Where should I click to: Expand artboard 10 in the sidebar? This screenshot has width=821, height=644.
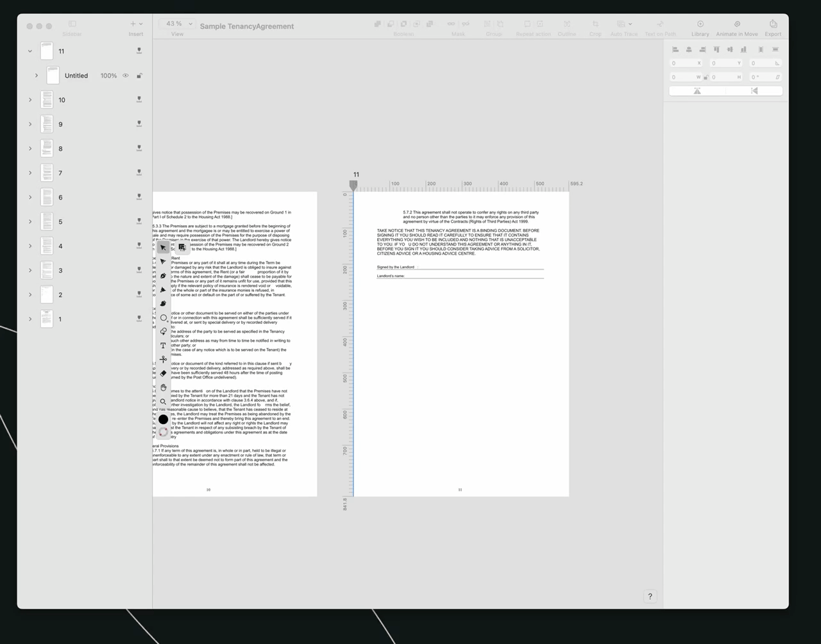30,100
